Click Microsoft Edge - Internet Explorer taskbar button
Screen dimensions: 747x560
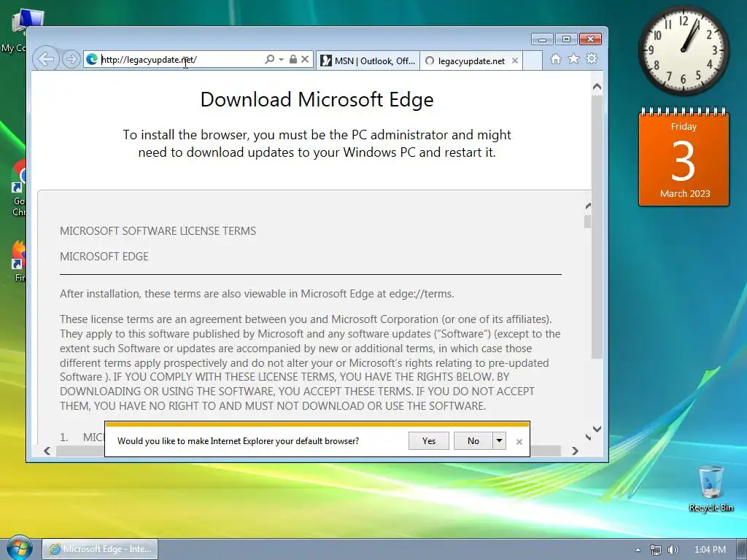100,549
